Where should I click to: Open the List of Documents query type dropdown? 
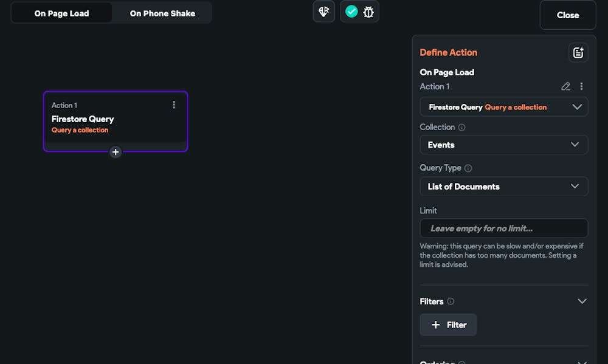[503, 187]
